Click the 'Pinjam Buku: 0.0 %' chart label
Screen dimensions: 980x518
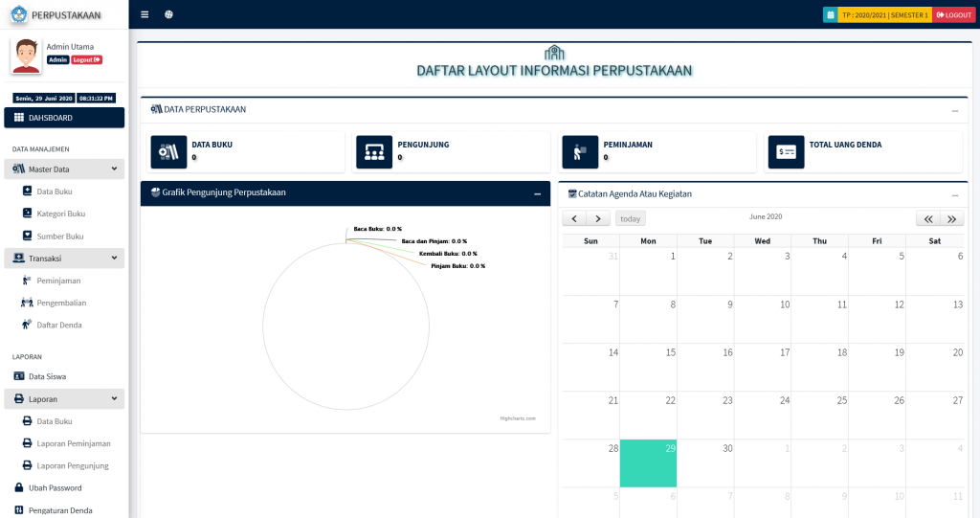coord(458,266)
